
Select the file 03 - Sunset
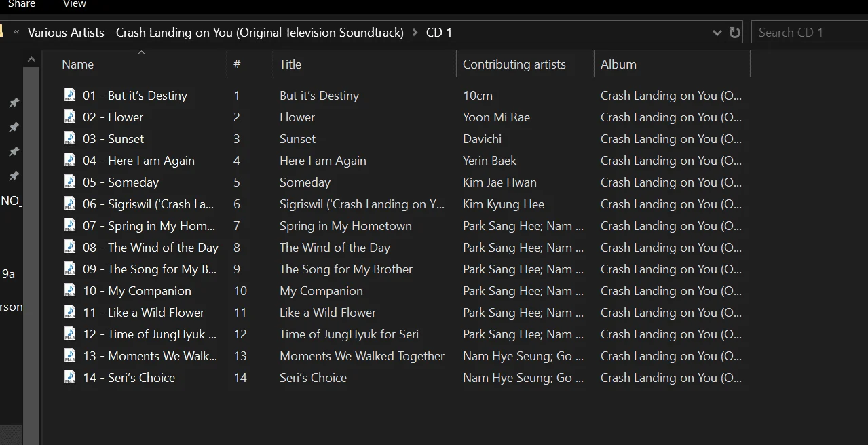(x=113, y=139)
